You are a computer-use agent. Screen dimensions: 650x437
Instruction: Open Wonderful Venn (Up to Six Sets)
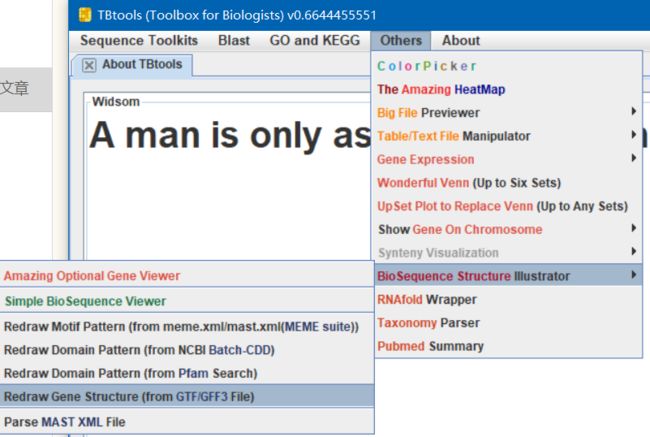tap(507, 182)
